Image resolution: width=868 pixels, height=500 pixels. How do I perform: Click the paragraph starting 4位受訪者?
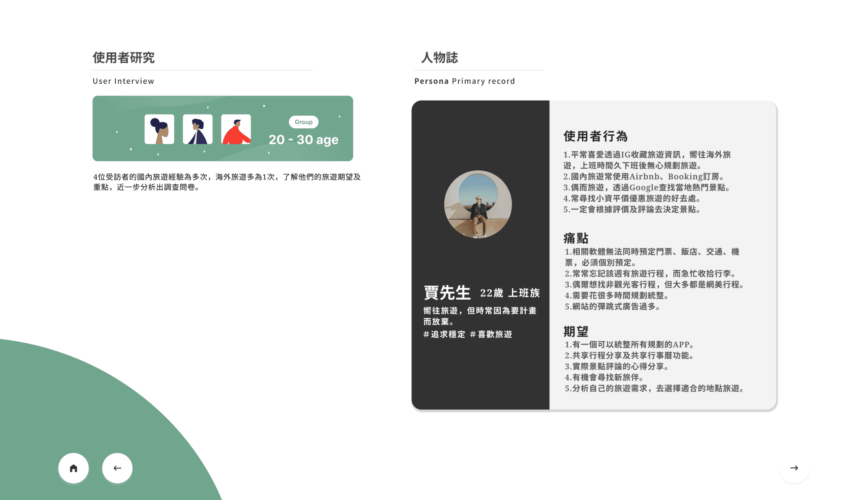tap(227, 182)
